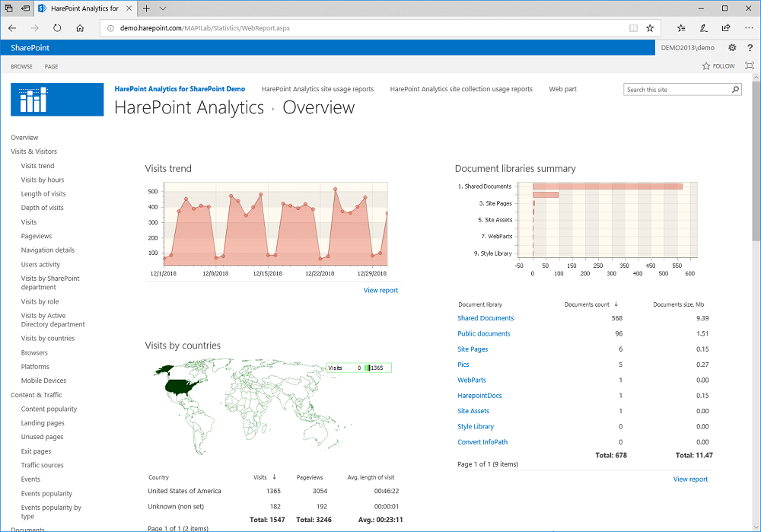Screen dimensions: 761x532
Task: Expand the tab preview chevron
Action: [x=163, y=8]
